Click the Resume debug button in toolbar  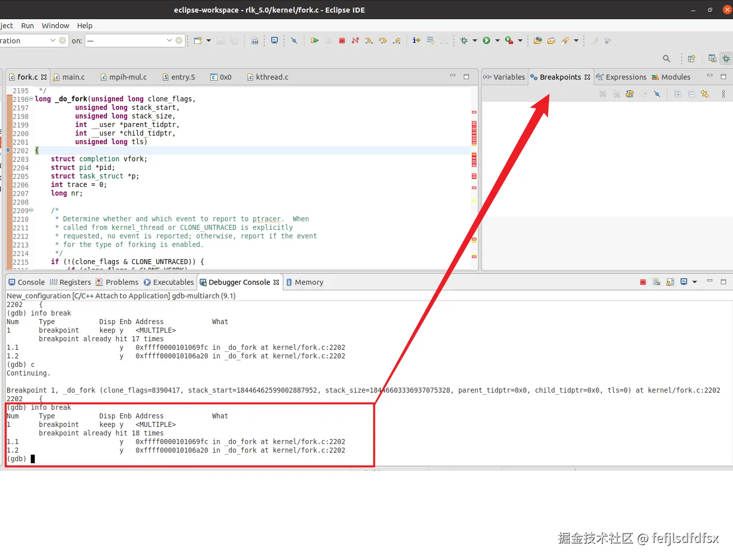point(315,40)
